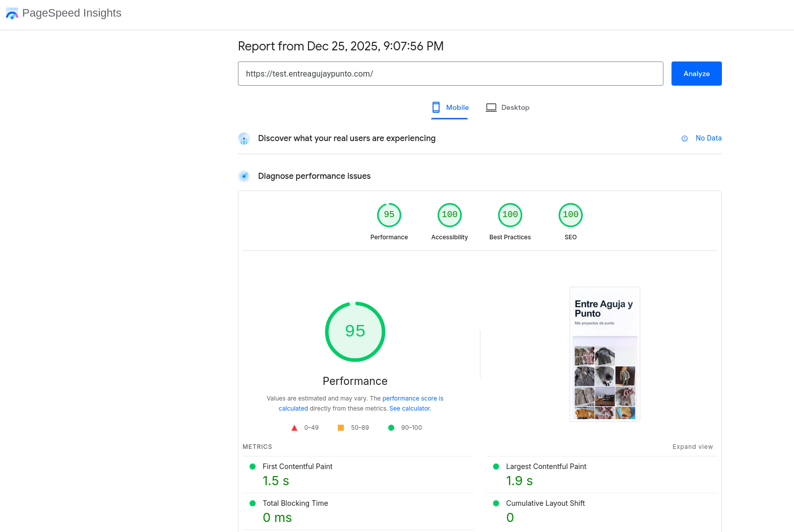This screenshot has width=794, height=532.
Task: Click the info icon beside No Data
Action: 685,139
